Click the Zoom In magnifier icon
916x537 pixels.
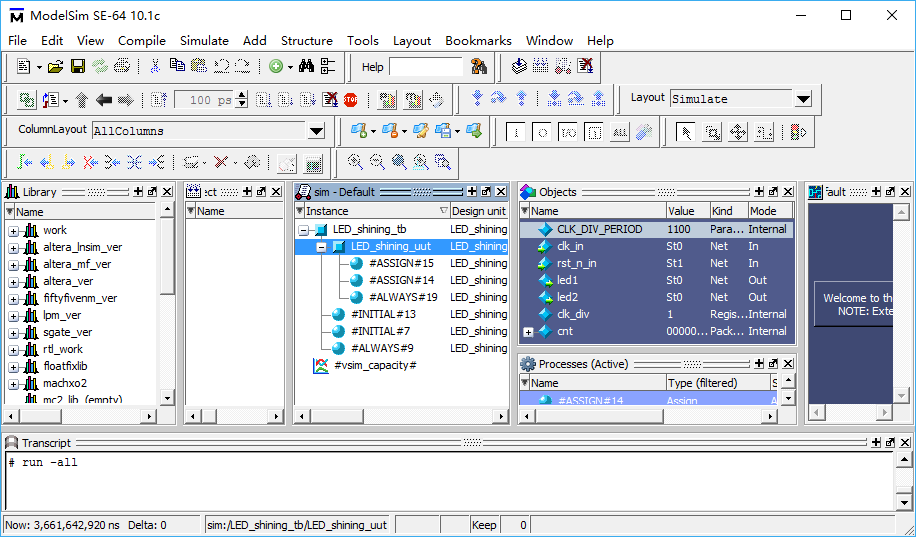[x=355, y=162]
